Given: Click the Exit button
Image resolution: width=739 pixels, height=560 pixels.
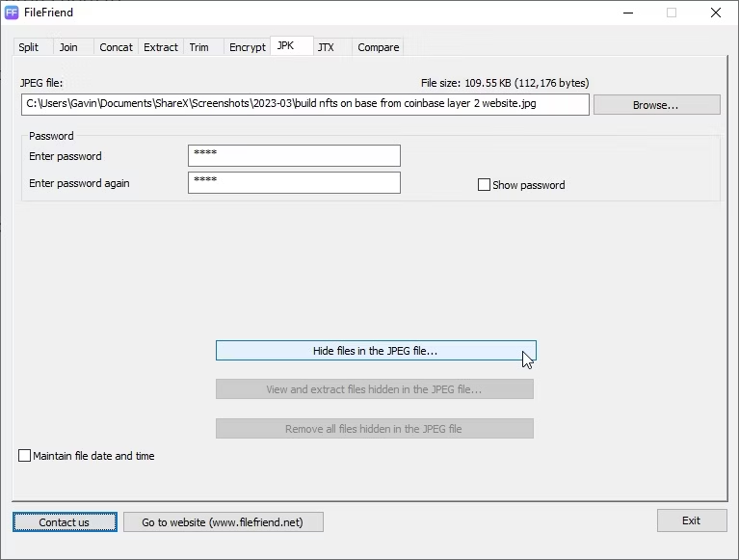Looking at the screenshot, I should click(692, 520).
